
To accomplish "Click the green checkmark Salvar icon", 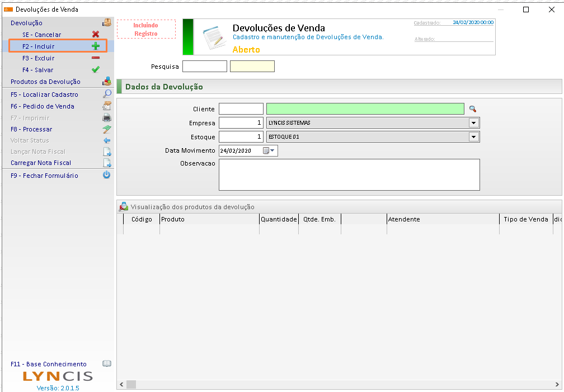I will click(x=95, y=70).
